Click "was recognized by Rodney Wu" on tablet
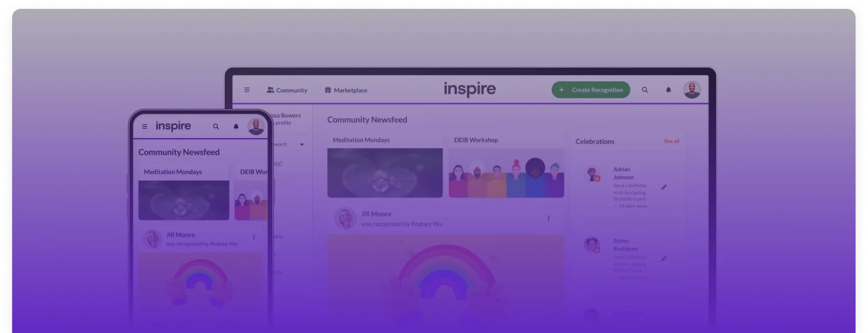Image resolution: width=868 pixels, height=333 pixels. click(401, 224)
